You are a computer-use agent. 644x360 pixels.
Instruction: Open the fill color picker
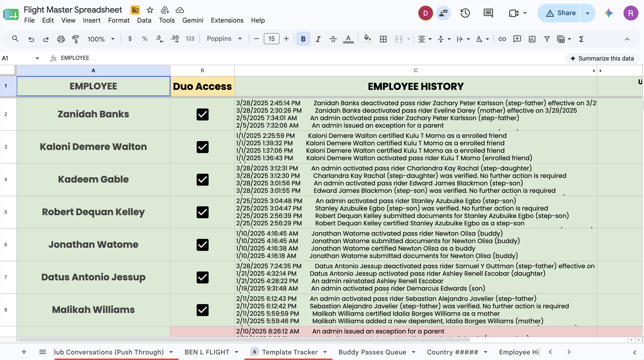pyautogui.click(x=367, y=39)
